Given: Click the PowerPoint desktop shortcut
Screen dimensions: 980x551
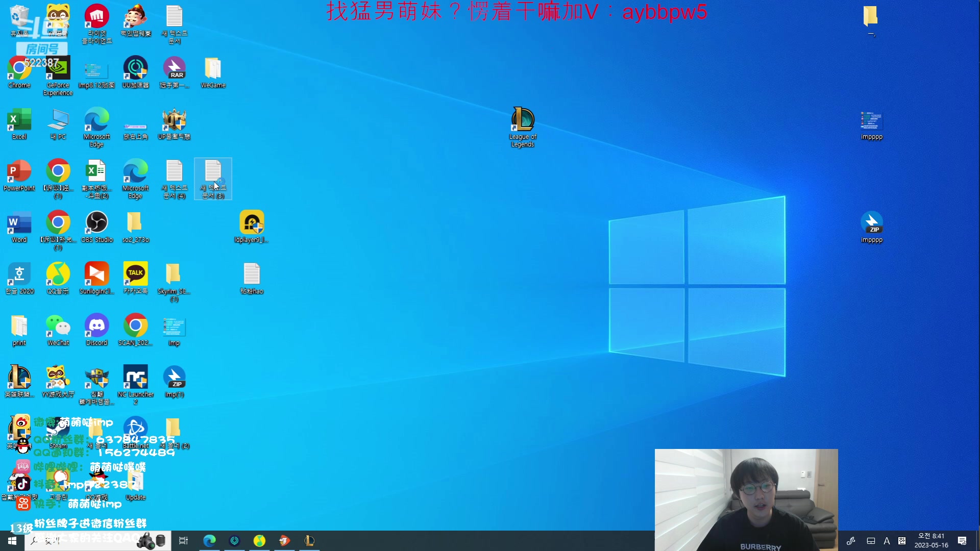Looking at the screenshot, I should (x=19, y=172).
